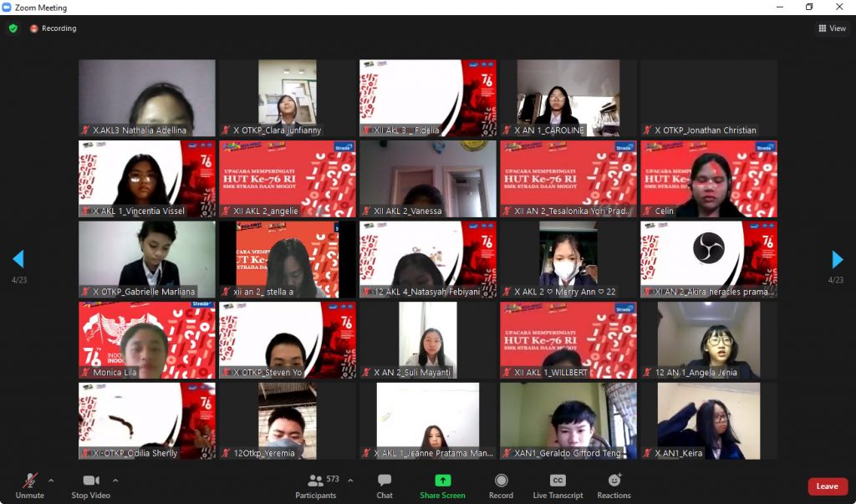Enable Live Transcript captions

[558, 485]
